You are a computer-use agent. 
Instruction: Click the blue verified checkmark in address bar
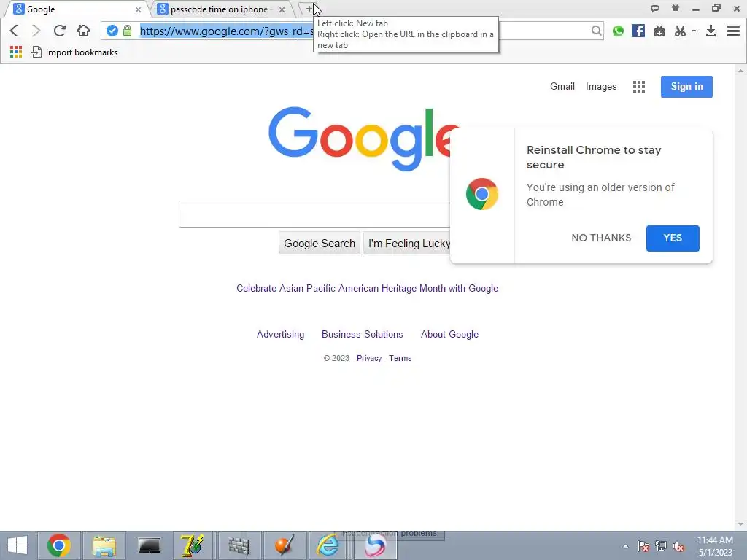112,31
